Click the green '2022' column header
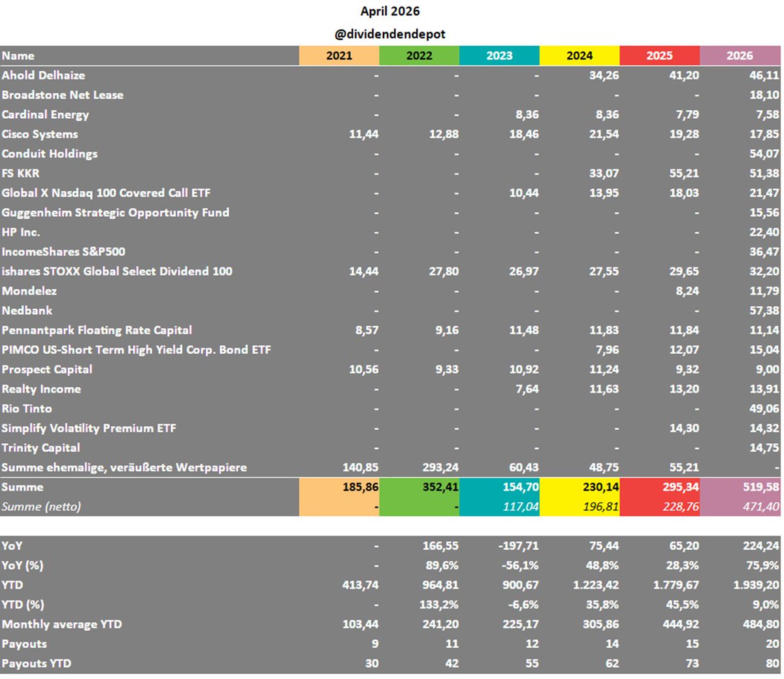 tap(419, 55)
